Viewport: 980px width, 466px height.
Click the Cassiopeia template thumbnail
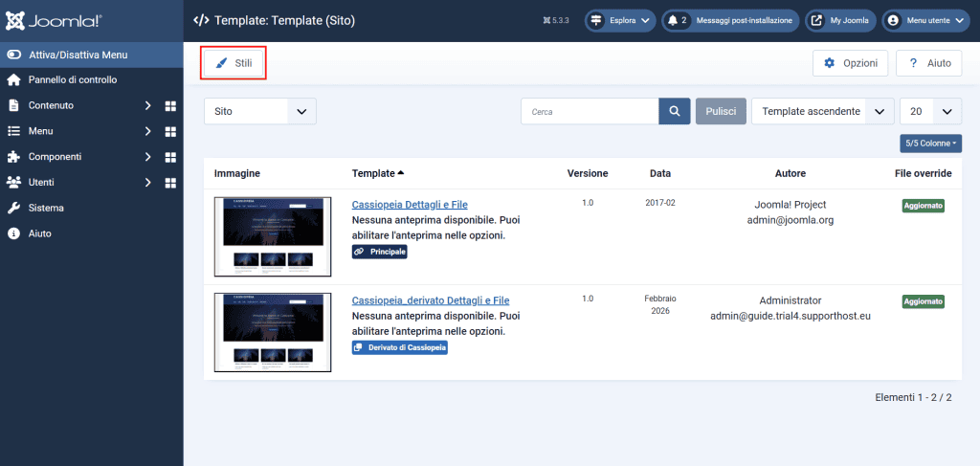(x=273, y=236)
